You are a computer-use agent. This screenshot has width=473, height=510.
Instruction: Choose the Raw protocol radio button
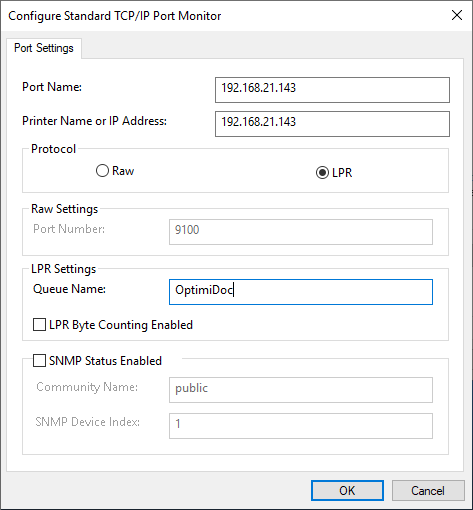pos(102,171)
